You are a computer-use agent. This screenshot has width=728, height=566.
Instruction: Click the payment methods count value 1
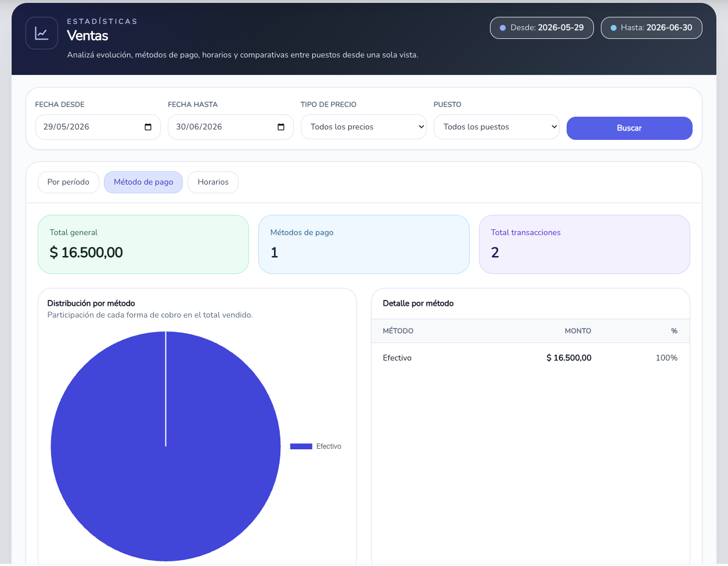click(x=274, y=253)
